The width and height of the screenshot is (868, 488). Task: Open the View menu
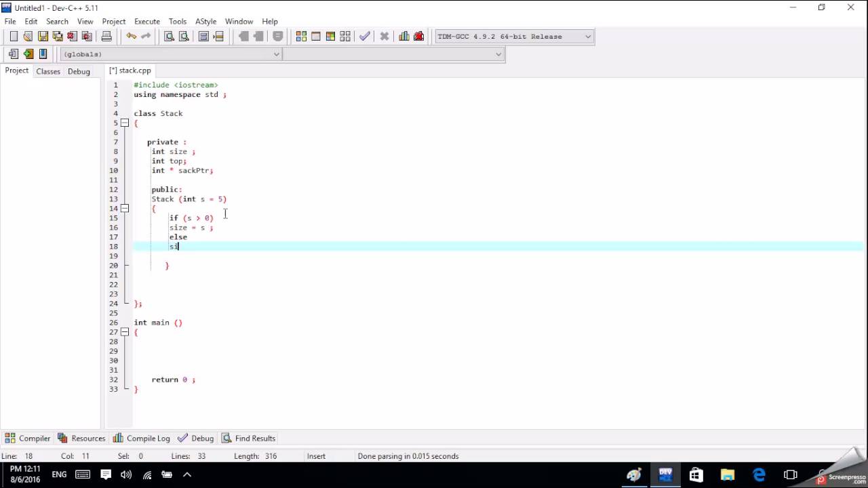point(85,21)
